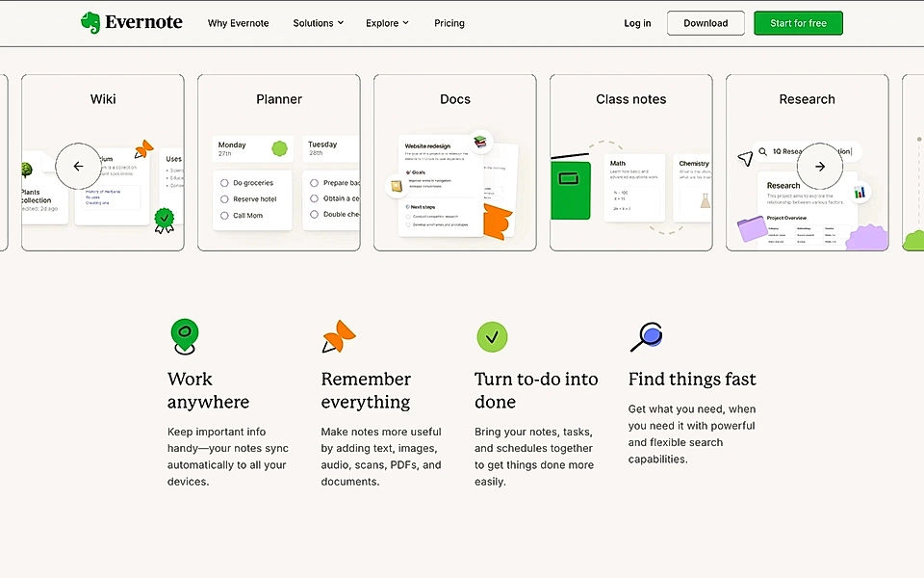Go to the Pricing page

tap(449, 22)
